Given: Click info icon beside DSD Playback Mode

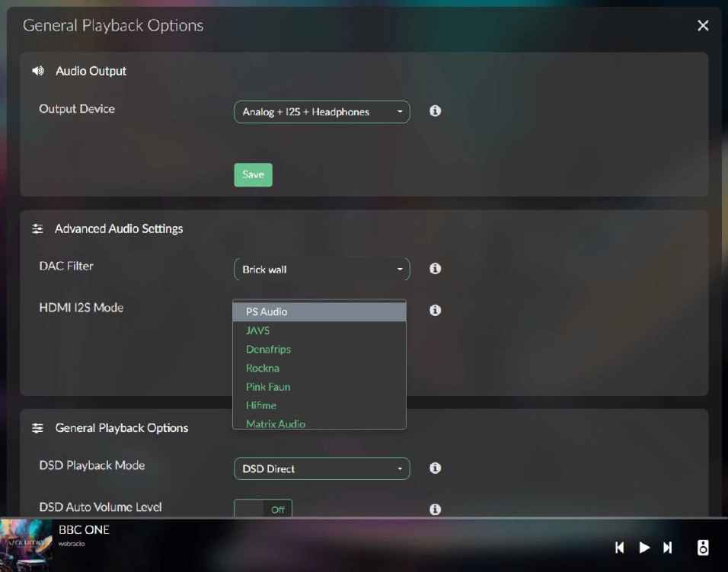Looking at the screenshot, I should (x=435, y=468).
